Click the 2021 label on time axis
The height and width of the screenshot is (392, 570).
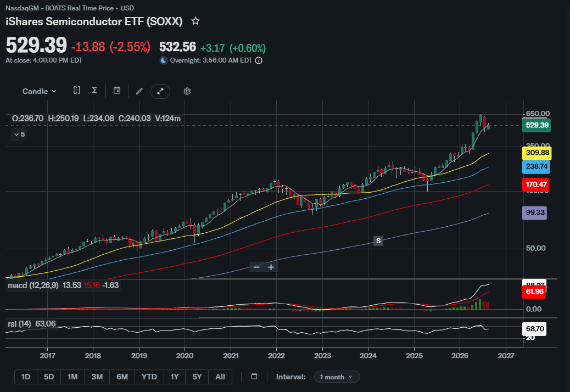(x=231, y=356)
